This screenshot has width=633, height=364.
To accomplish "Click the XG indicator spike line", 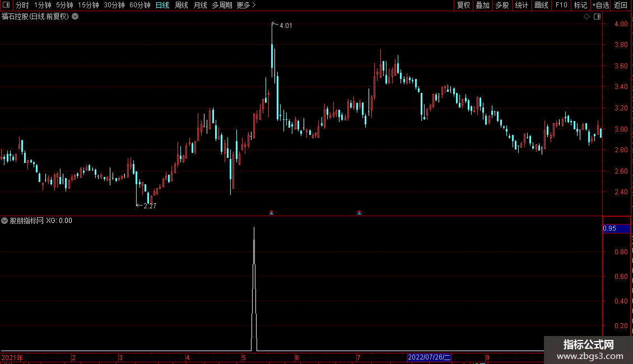I will tap(254, 288).
